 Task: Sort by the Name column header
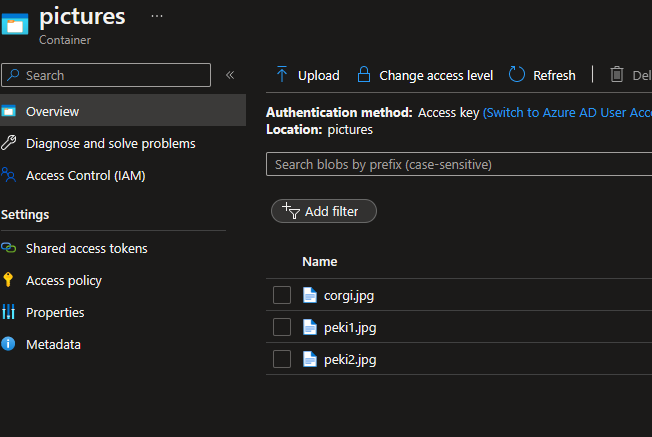(x=319, y=262)
